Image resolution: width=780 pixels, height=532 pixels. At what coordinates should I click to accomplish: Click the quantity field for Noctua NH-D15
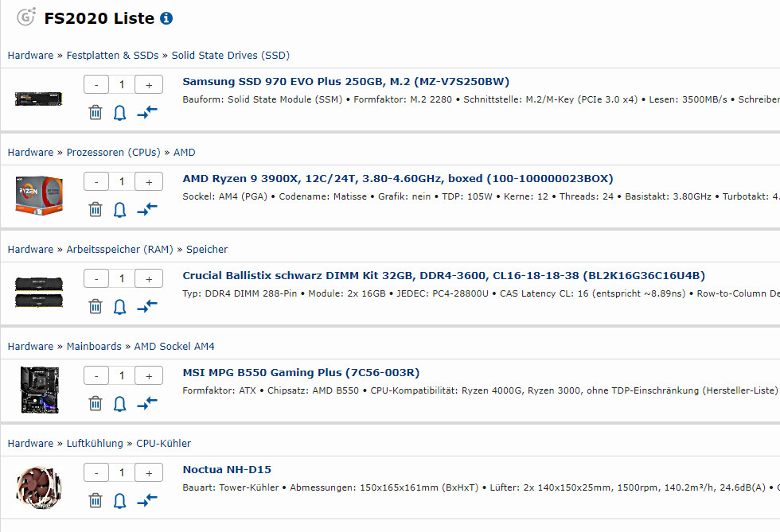pyautogui.click(x=122, y=473)
